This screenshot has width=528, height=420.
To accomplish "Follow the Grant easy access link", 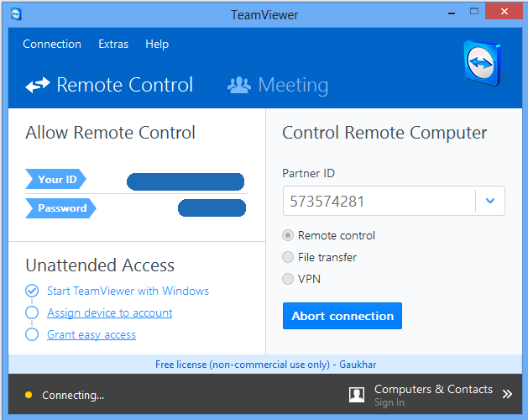I will 91,334.
